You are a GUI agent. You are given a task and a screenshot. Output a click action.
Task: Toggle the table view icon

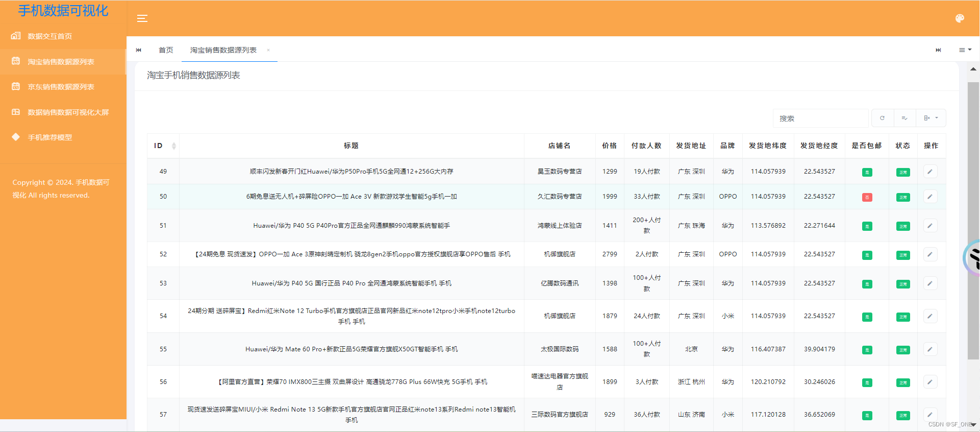[904, 118]
